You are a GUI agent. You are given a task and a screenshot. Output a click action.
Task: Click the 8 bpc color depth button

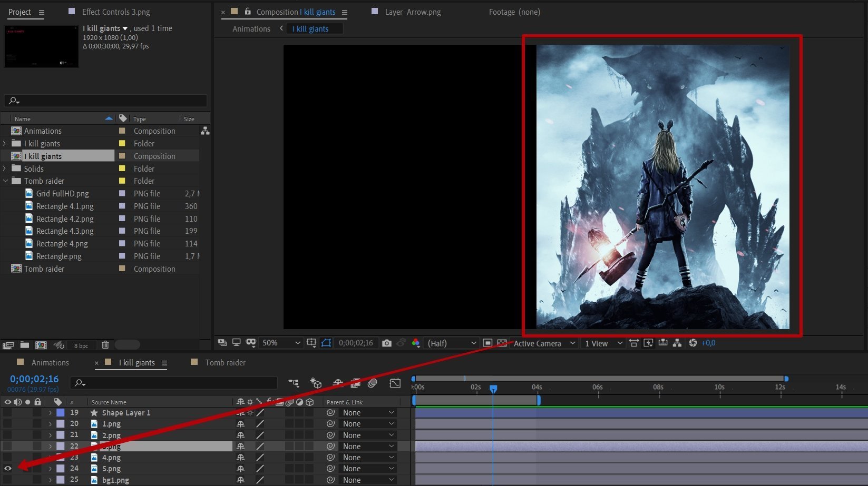point(81,345)
